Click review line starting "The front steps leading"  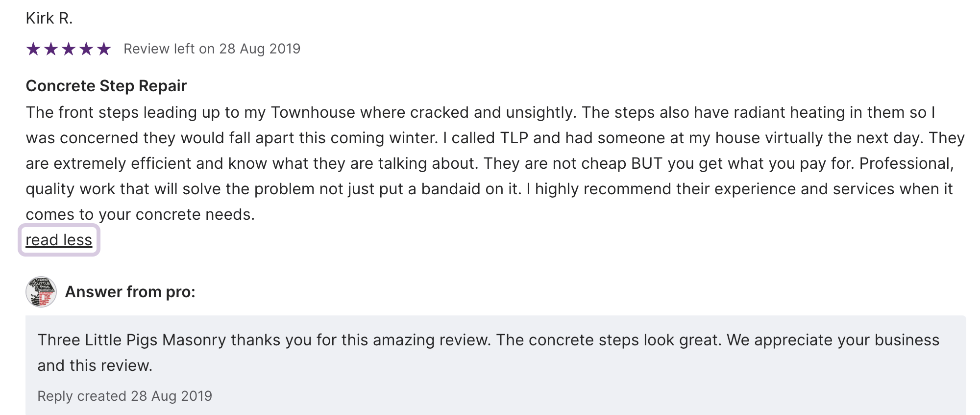[x=480, y=113]
